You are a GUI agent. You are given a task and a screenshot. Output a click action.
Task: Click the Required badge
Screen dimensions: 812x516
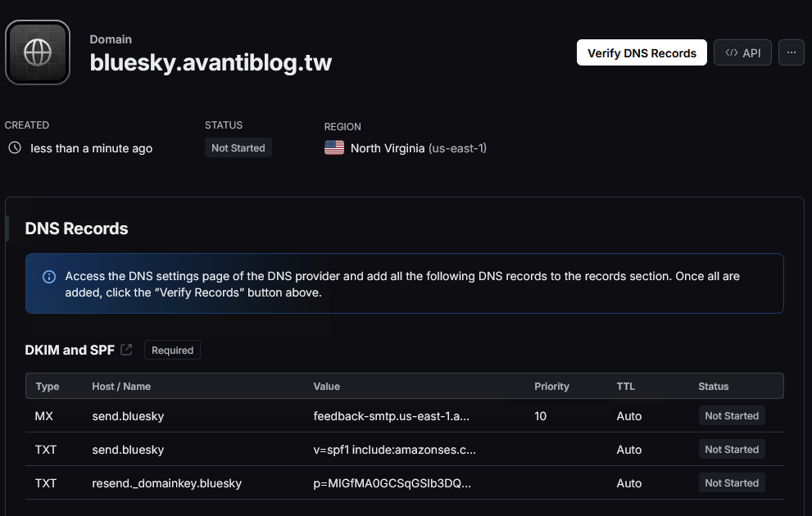pyautogui.click(x=172, y=350)
